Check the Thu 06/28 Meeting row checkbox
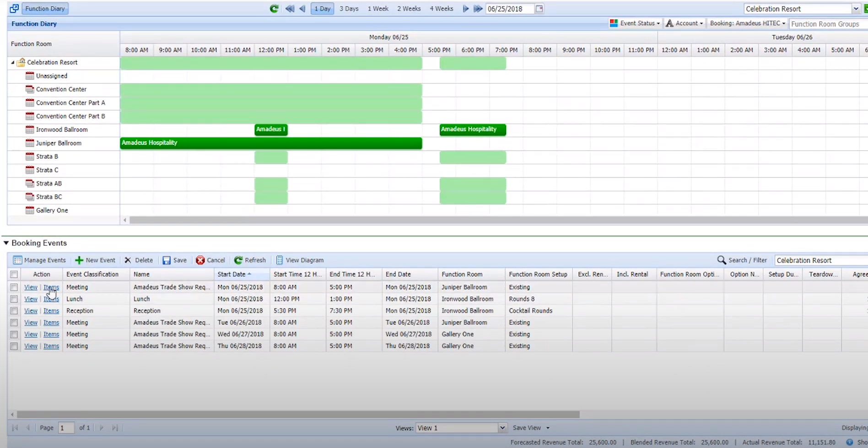The height and width of the screenshot is (448, 868). 14,346
